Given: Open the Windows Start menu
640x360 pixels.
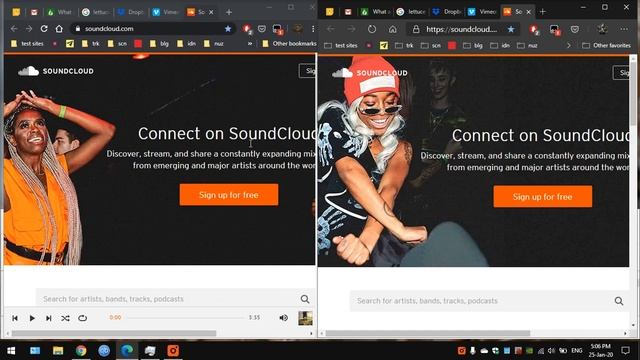Looking at the screenshot, I should 11,351.
